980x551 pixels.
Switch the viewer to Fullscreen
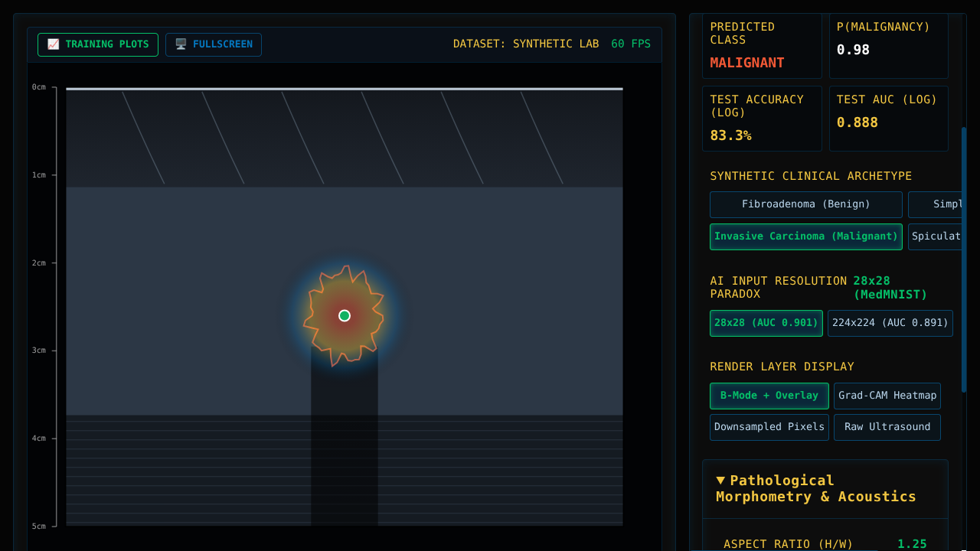coord(214,44)
